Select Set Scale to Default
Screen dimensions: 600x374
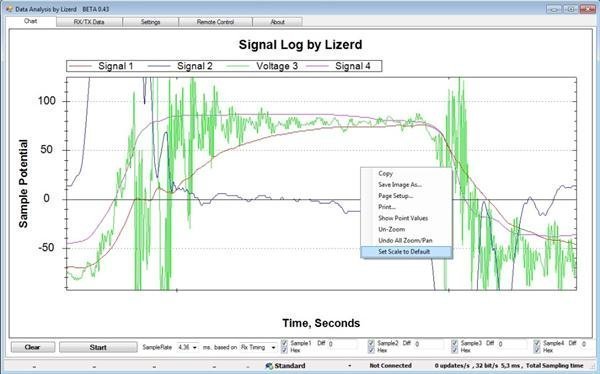[406, 252]
